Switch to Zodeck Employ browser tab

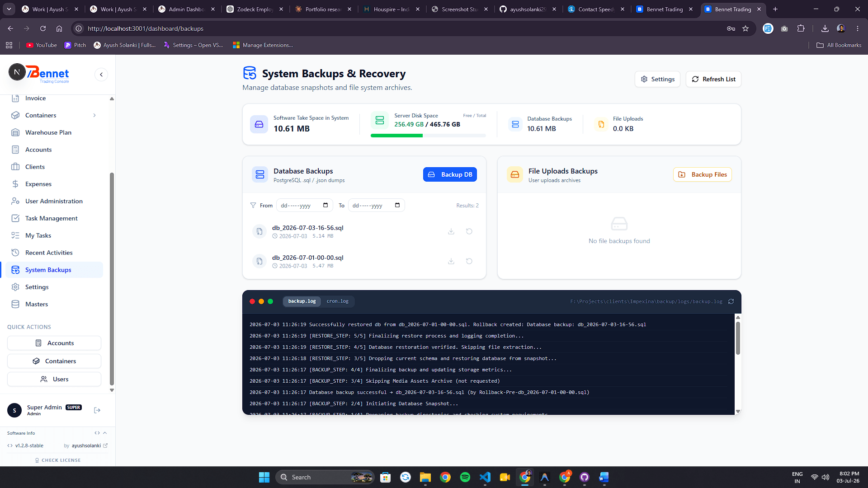[255, 9]
